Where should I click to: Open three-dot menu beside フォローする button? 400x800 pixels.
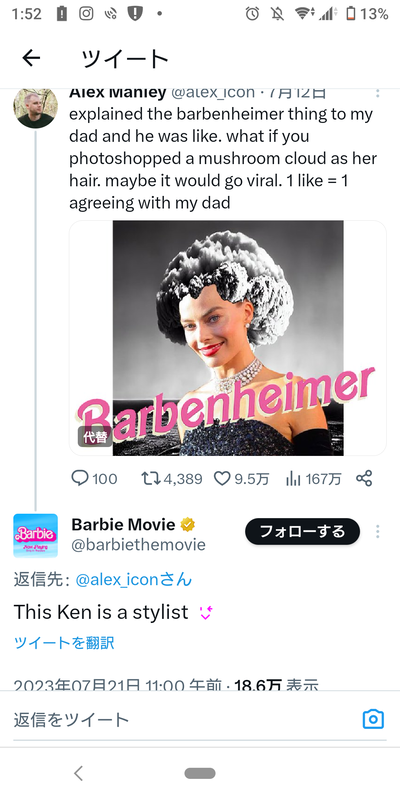click(x=378, y=532)
